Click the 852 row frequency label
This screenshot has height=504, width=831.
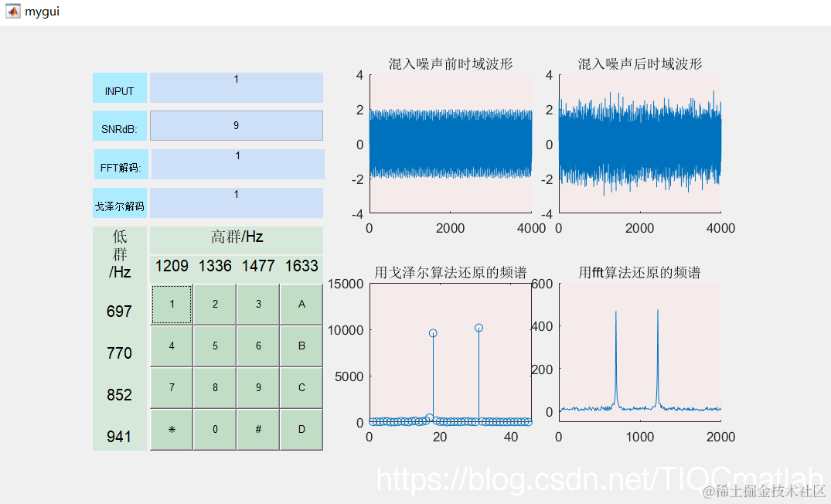click(119, 395)
